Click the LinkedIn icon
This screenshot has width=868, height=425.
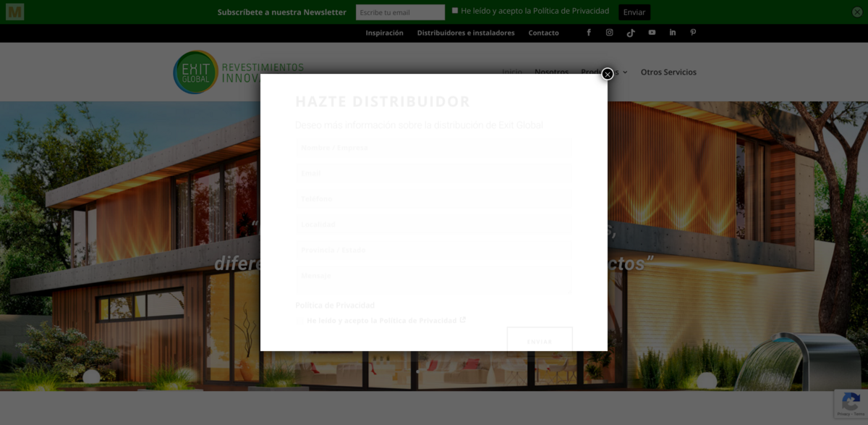(673, 33)
